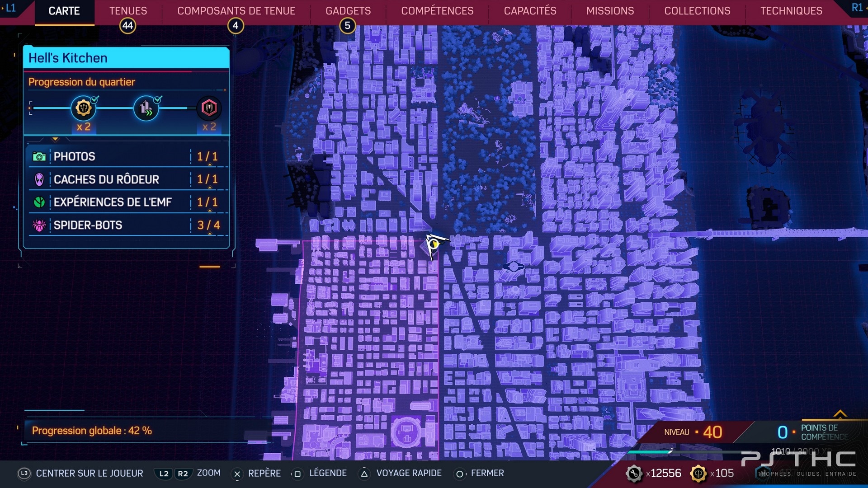Click the circle button icon for FERMER

tap(459, 474)
